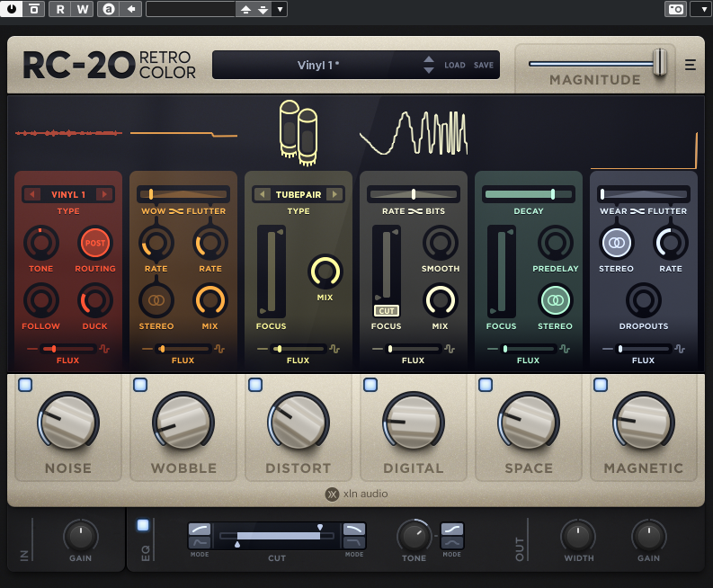The image size is (713, 588).
Task: Enable the DIGITAL module checkbox
Action: click(370, 385)
